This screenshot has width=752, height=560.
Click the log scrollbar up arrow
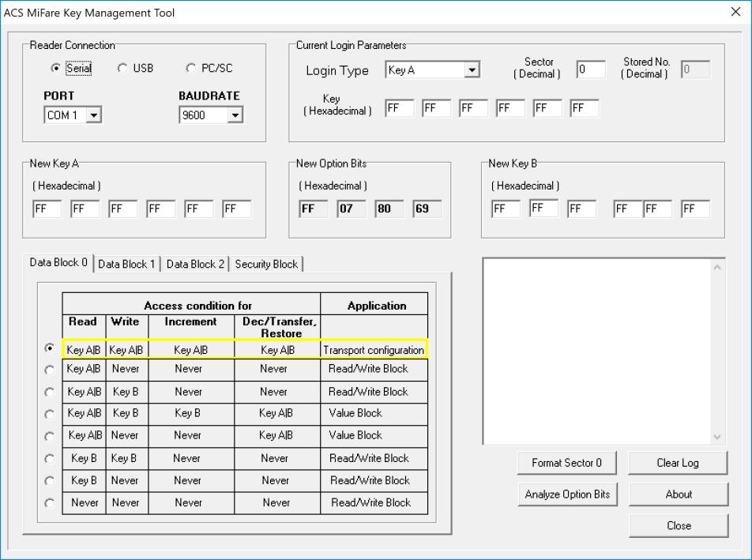click(x=717, y=267)
